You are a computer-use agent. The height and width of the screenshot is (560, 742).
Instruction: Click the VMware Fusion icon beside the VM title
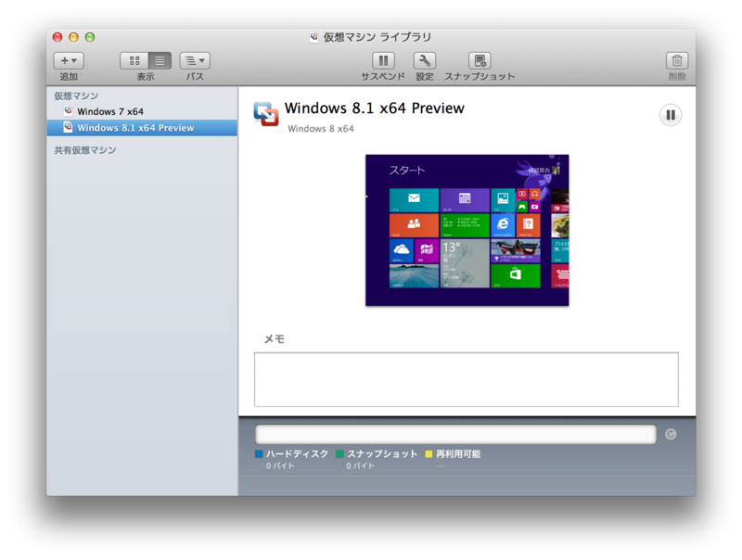[x=266, y=114]
